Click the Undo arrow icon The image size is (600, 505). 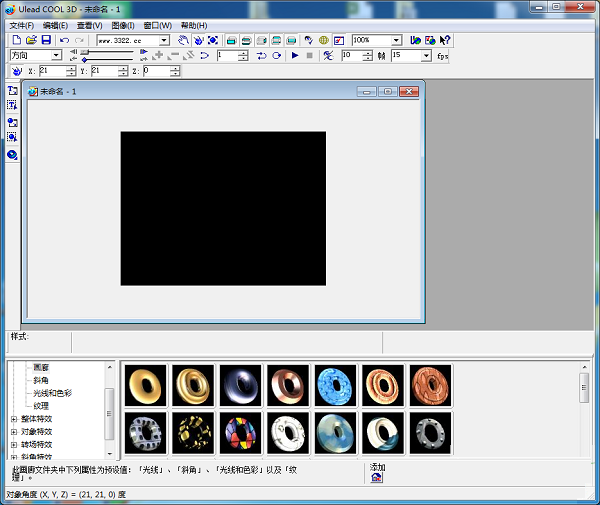pos(65,40)
